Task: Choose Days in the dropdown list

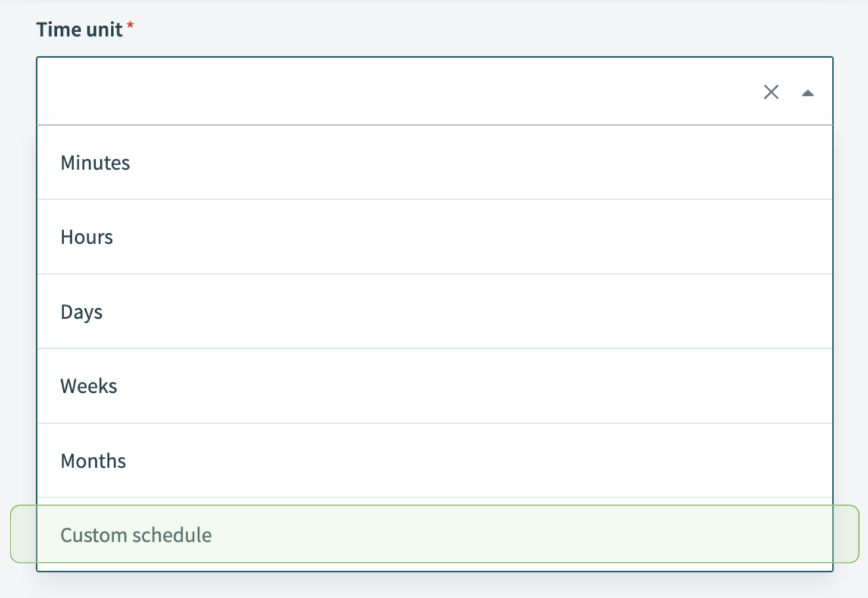Action: point(81,311)
